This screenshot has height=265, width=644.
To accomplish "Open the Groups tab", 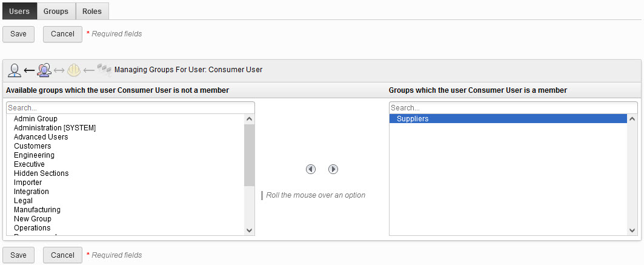I will click(56, 11).
